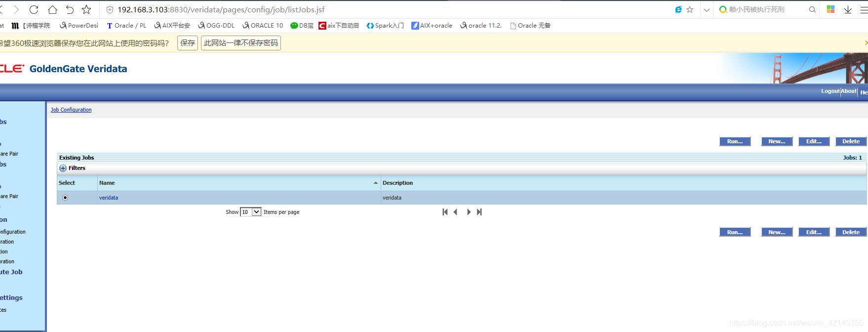Screen dimensions: 868x332
Task: Open the Job Configuration breadcrumb link
Action: coord(71,110)
